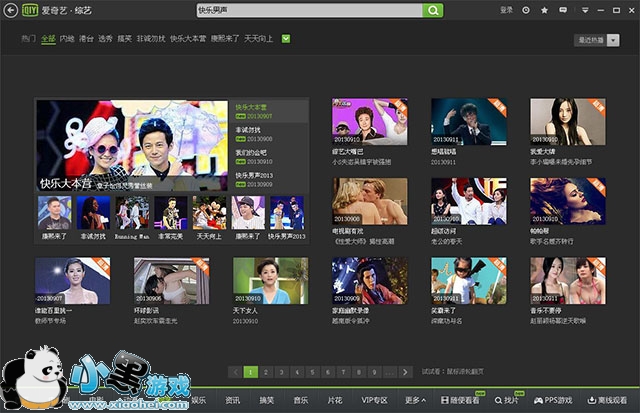This screenshot has width=640, height=413.
Task: Open the large 快乐大本营 featured image
Action: click(132, 146)
